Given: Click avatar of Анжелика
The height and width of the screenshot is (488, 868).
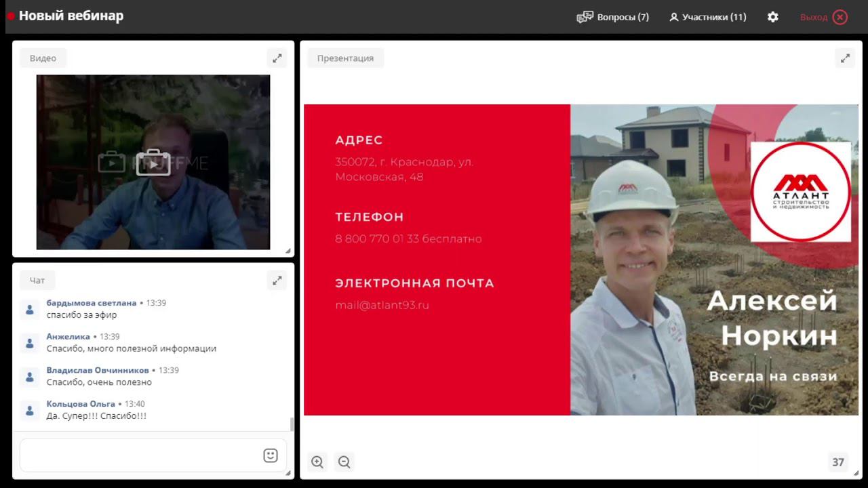Looking at the screenshot, I should coord(29,343).
